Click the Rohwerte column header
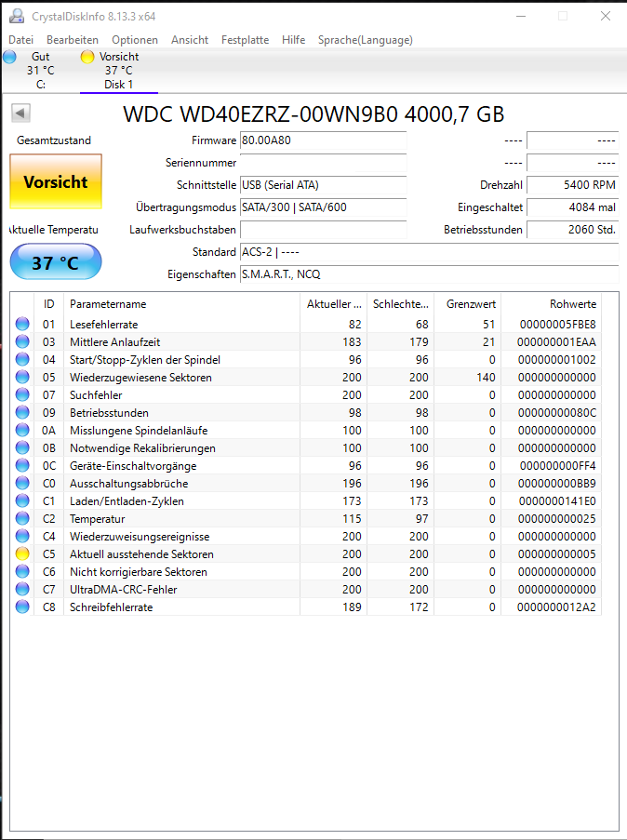The width and height of the screenshot is (627, 840). point(551,304)
